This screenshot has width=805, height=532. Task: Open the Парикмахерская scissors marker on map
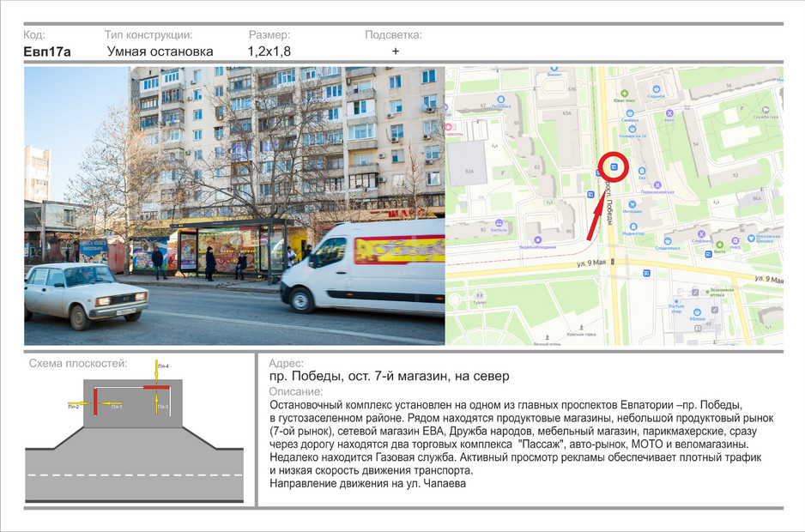[x=657, y=184]
